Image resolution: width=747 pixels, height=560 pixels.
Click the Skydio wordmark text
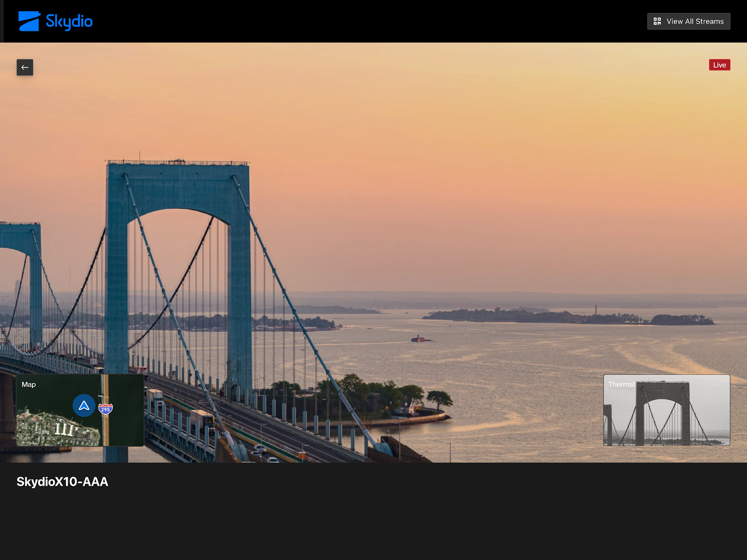(x=69, y=21)
